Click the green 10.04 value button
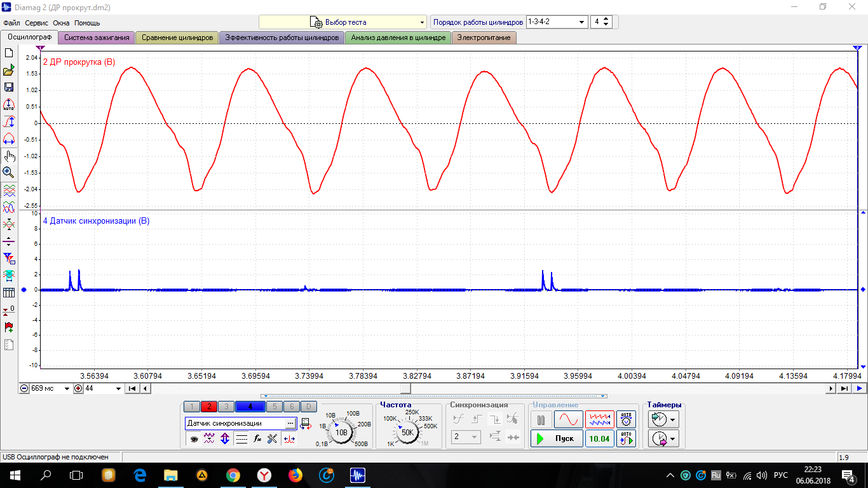The image size is (868, 488). tap(600, 438)
